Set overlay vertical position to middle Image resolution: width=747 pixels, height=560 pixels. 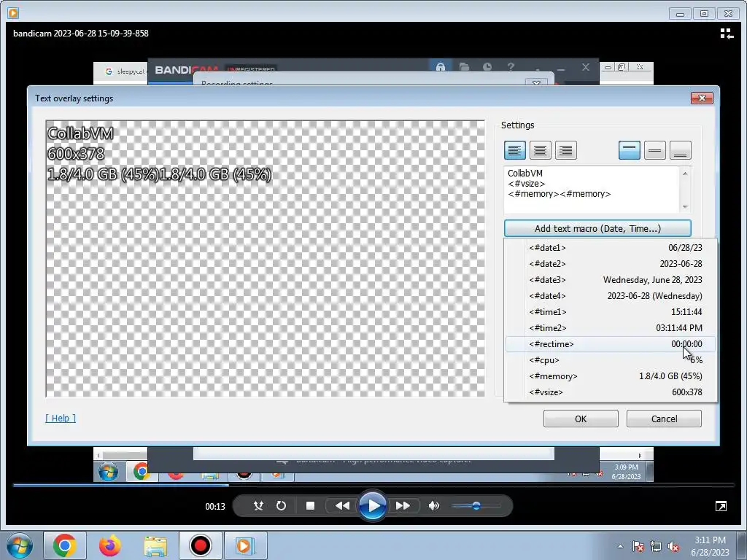click(654, 150)
